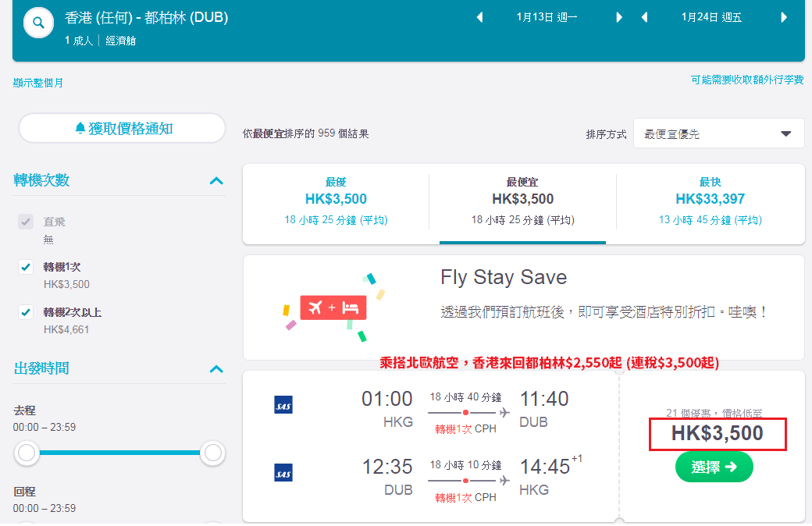Open the 顯示整個月 link
Image resolution: width=812 pixels, height=526 pixels.
tap(38, 83)
